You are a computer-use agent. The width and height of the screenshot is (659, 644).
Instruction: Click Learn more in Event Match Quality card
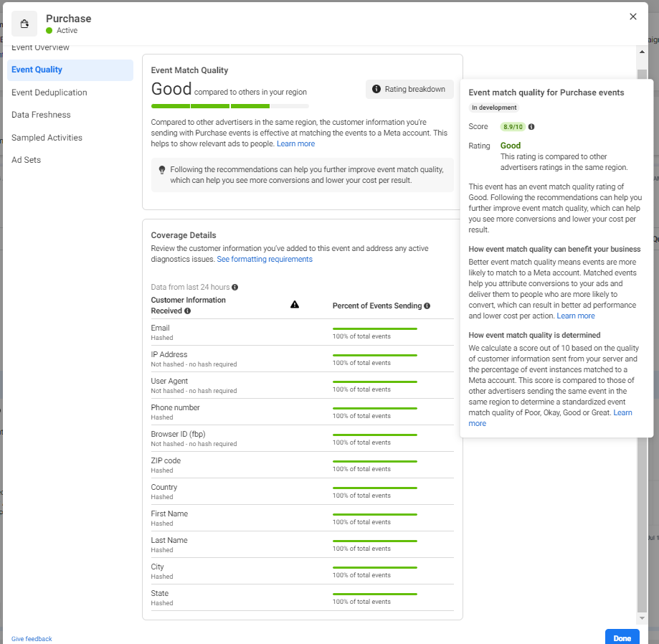295,143
